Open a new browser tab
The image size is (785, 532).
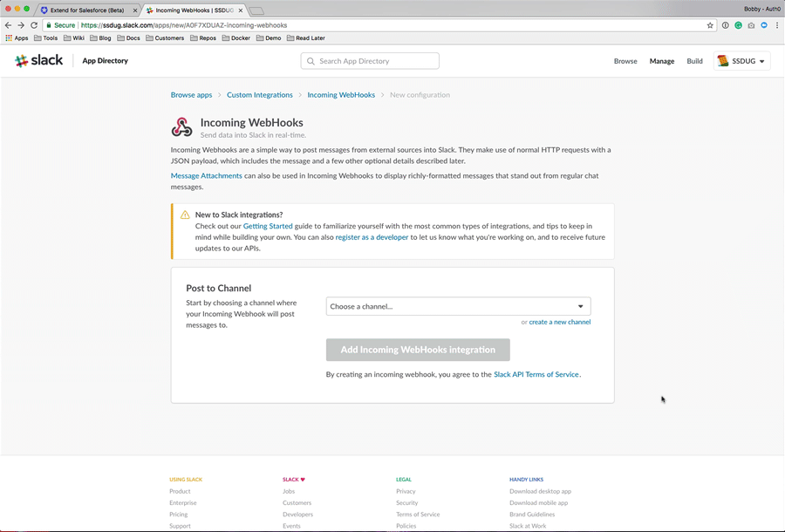point(256,10)
